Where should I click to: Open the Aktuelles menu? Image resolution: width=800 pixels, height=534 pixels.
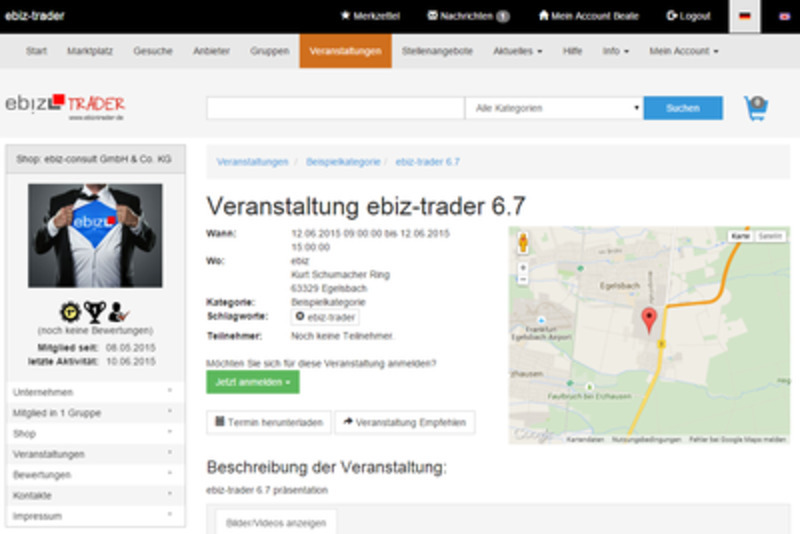pos(517,51)
